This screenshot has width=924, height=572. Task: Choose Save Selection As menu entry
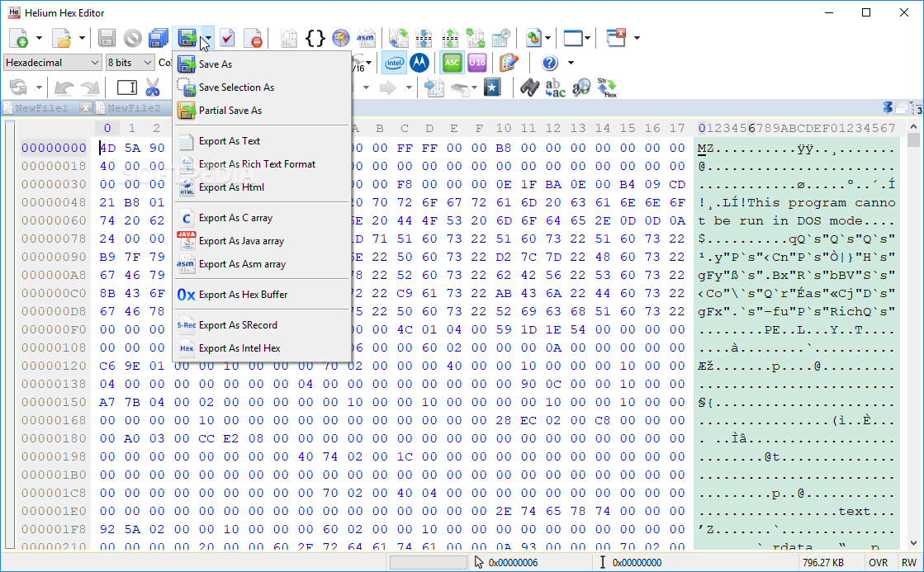[x=263, y=87]
